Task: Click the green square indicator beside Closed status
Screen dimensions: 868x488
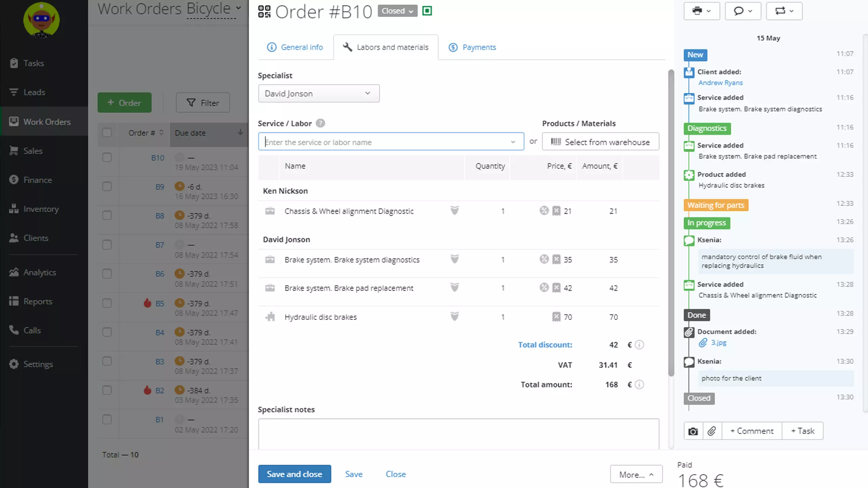Action: (x=427, y=11)
